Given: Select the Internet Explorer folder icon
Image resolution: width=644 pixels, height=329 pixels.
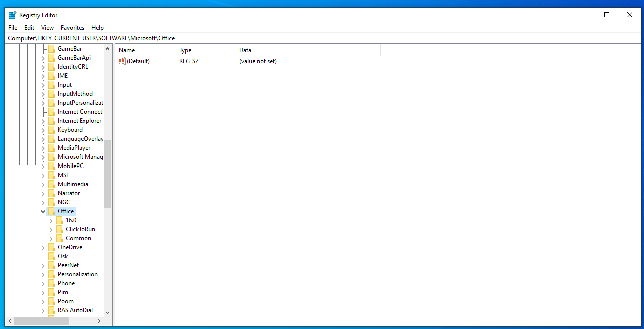Looking at the screenshot, I should 51,121.
